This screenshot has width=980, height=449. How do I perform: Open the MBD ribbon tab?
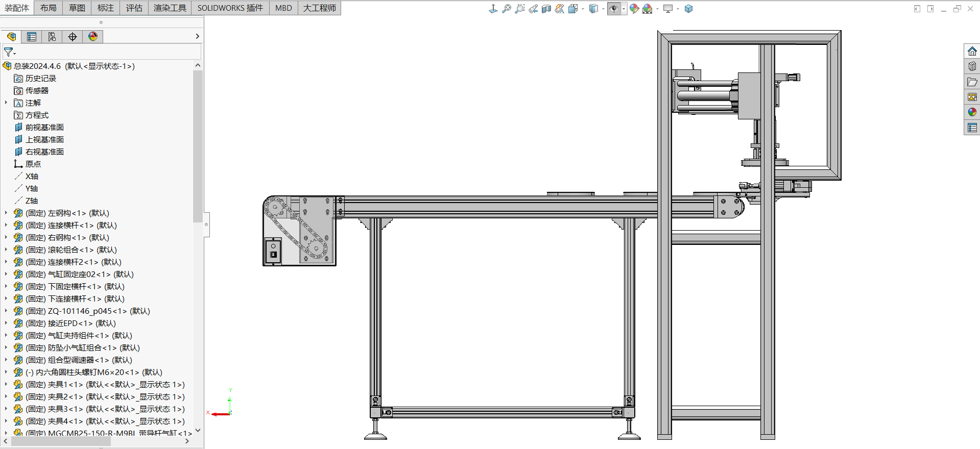283,8
